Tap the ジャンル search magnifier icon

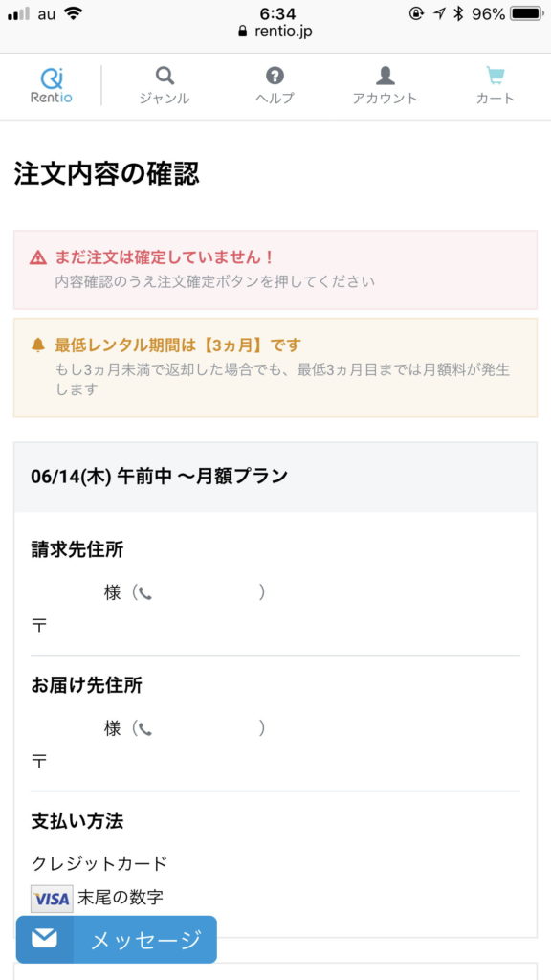click(x=165, y=77)
